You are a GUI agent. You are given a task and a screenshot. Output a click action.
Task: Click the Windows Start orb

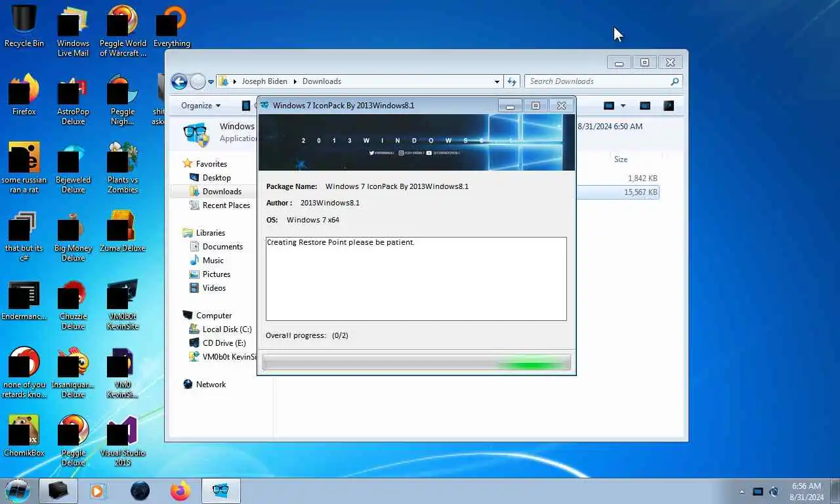point(18,490)
